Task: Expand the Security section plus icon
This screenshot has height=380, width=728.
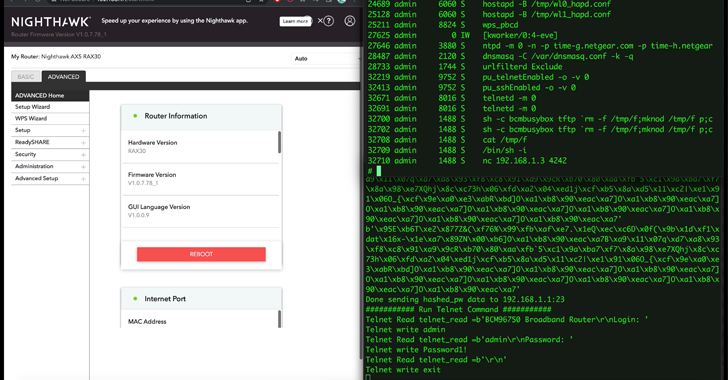Action: pos(84,155)
